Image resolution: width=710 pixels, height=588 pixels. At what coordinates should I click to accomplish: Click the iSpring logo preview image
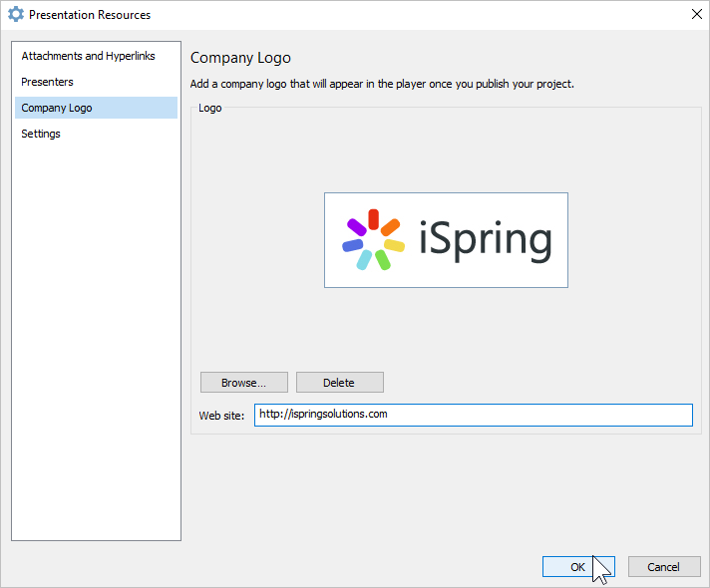tap(446, 240)
